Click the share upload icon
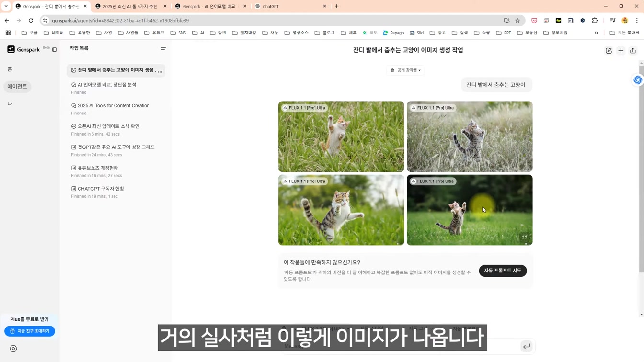Viewport: 644px width, 362px height. pyautogui.click(x=633, y=51)
